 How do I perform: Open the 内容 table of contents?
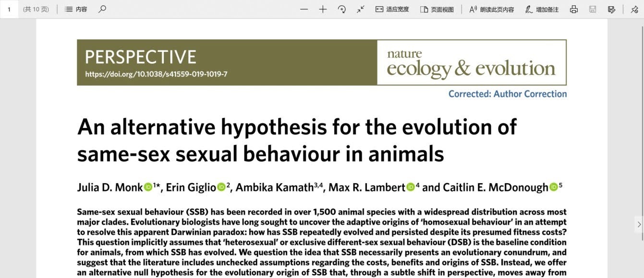76,9
